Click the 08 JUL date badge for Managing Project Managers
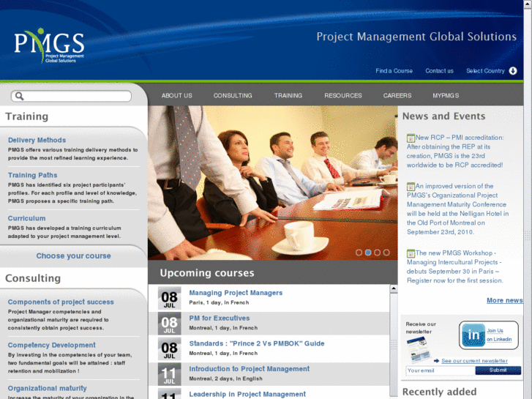This screenshot has height=399, width=532. click(169, 298)
